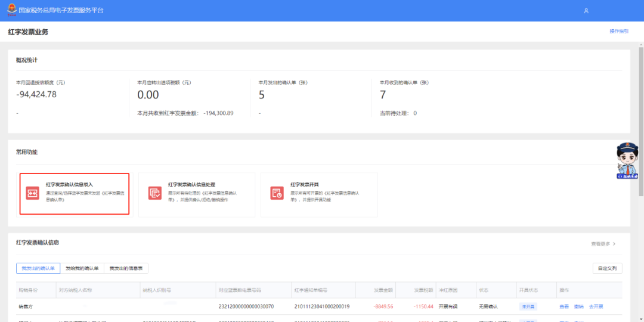
Task: Switch to 发给我的确认单 tab
Action: (x=82, y=268)
